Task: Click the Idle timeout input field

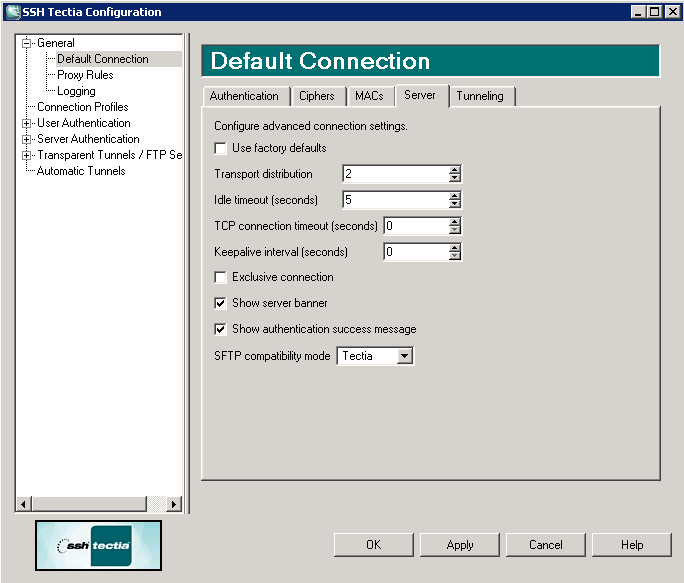Action: pyautogui.click(x=396, y=200)
